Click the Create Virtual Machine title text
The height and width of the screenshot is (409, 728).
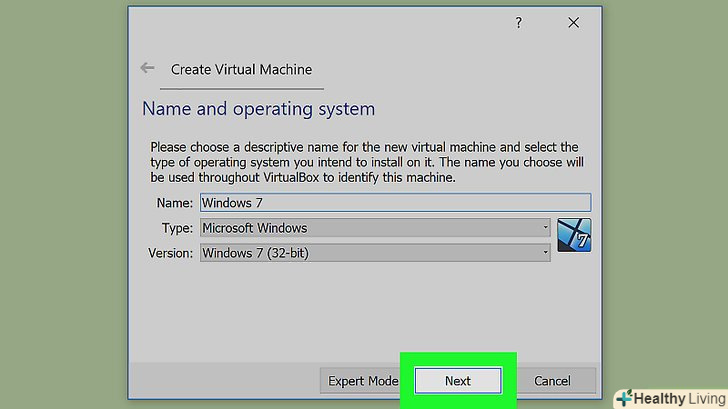click(x=241, y=70)
